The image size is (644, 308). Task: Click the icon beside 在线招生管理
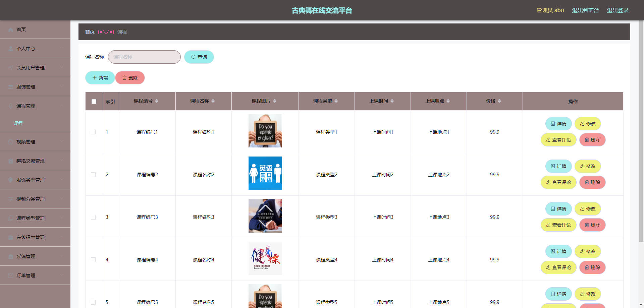[x=11, y=238]
